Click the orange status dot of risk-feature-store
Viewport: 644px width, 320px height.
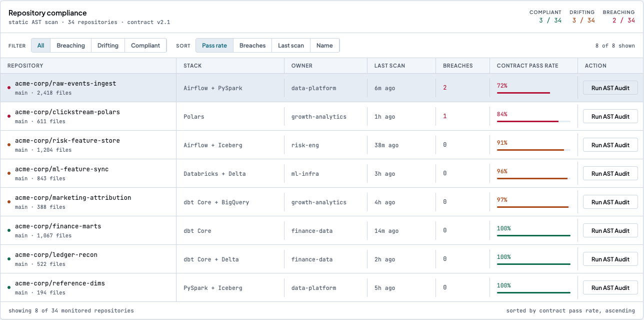(9, 145)
